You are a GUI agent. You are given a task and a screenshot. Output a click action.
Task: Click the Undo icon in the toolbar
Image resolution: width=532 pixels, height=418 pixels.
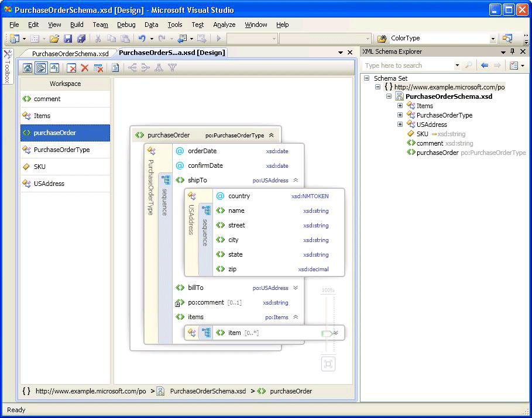click(142, 39)
